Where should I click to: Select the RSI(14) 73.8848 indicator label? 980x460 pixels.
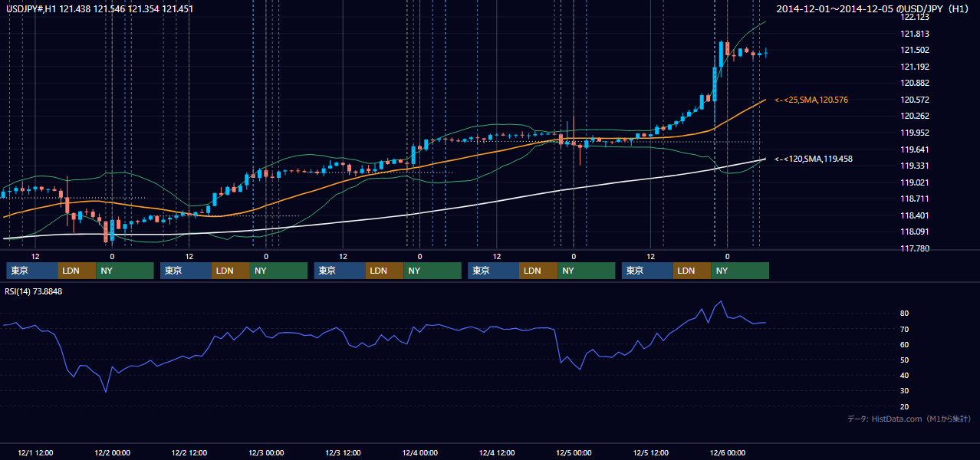[34, 291]
